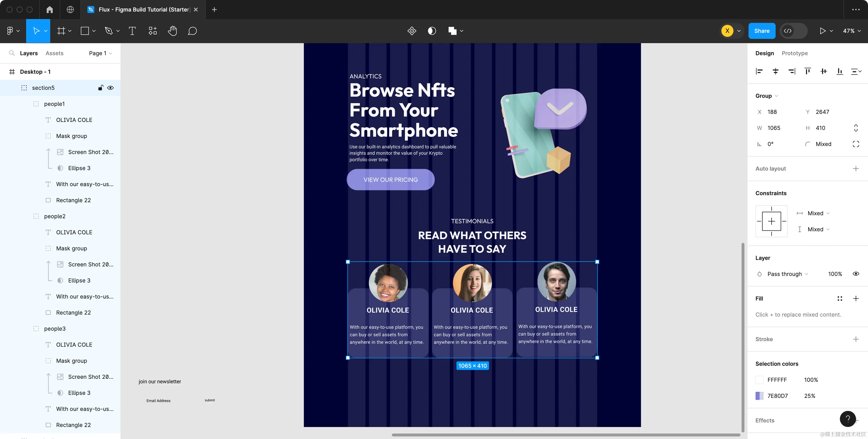This screenshot has width=868, height=439.
Task: Open the 47% zoom dropdown
Action: click(x=851, y=31)
